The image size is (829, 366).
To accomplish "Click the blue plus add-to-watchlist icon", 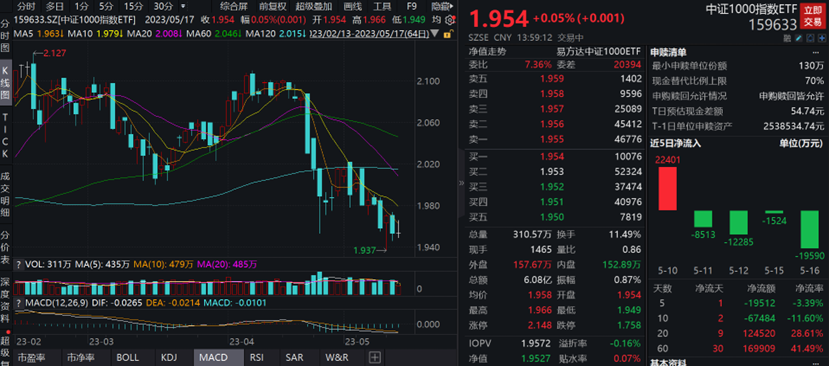I will [821, 39].
